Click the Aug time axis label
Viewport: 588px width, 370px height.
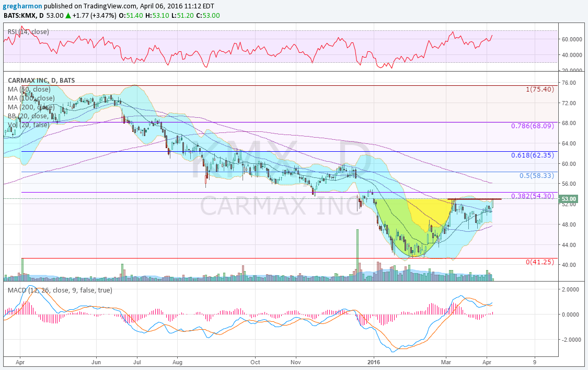(x=177, y=363)
